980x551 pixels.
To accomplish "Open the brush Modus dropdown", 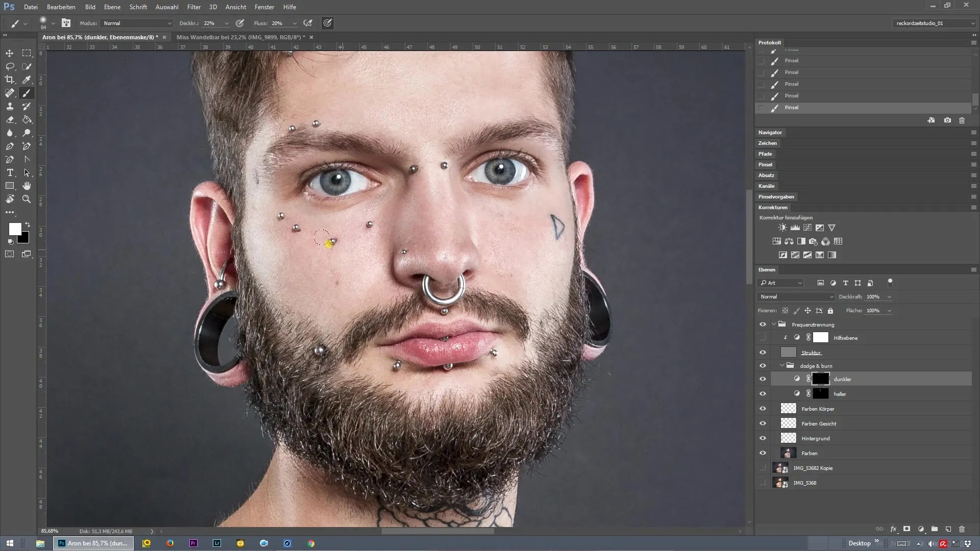I will coord(137,23).
